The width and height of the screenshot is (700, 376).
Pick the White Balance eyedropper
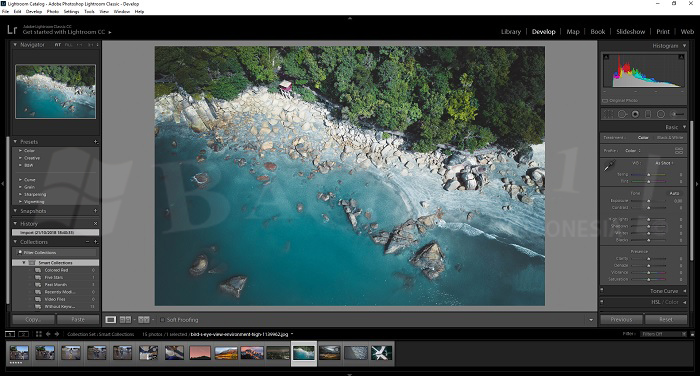(x=609, y=167)
